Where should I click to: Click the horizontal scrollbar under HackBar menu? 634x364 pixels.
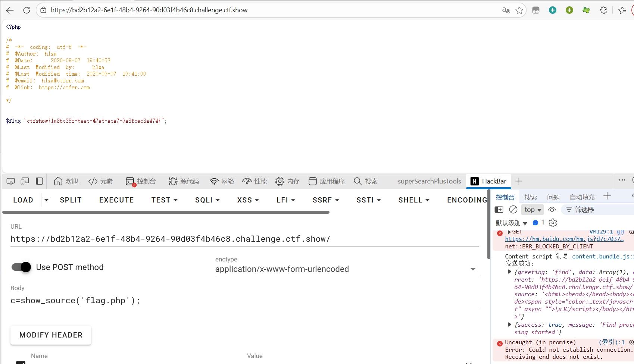click(x=166, y=212)
